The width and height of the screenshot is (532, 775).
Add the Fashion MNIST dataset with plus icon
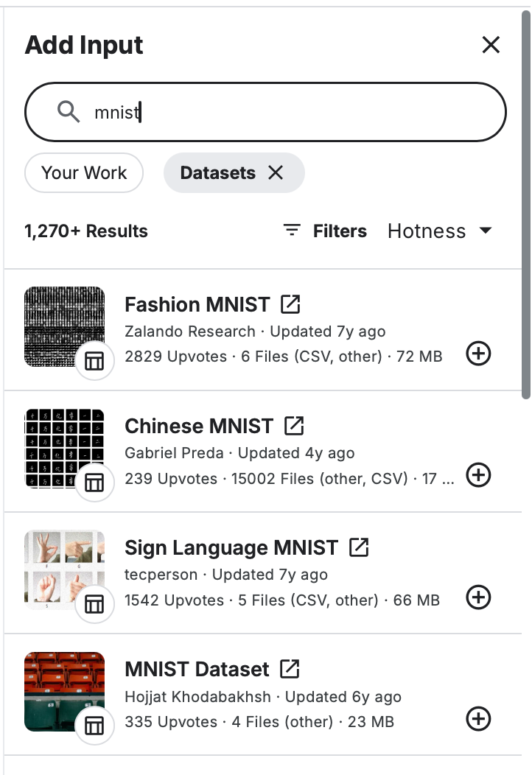tap(479, 354)
